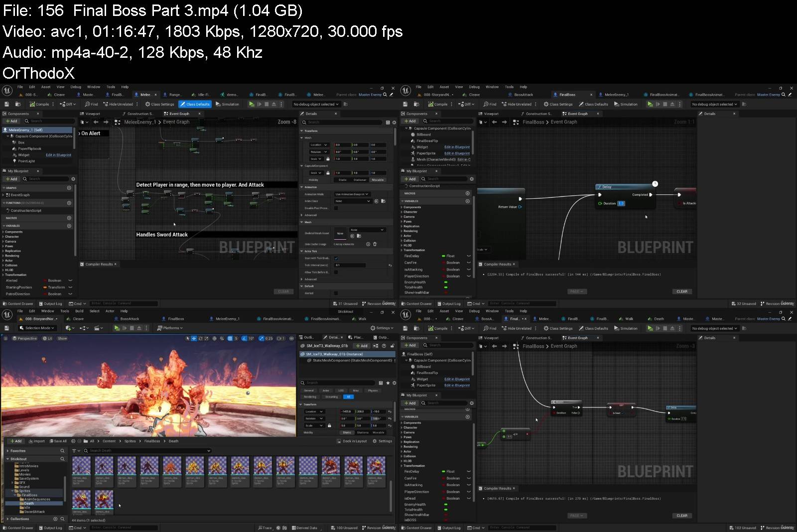Click the Save All button
Image resolution: width=797 pixels, height=532 pixels.
coord(57,441)
